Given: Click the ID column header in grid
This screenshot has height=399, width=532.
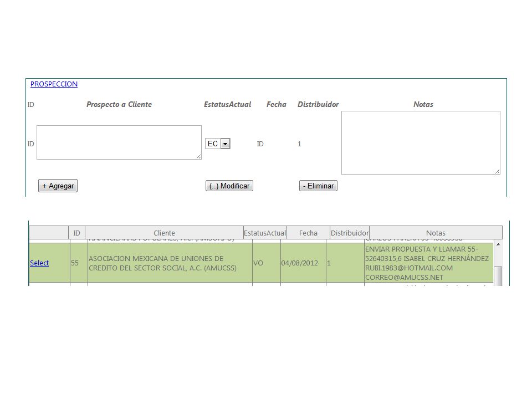Looking at the screenshot, I should point(76,233).
